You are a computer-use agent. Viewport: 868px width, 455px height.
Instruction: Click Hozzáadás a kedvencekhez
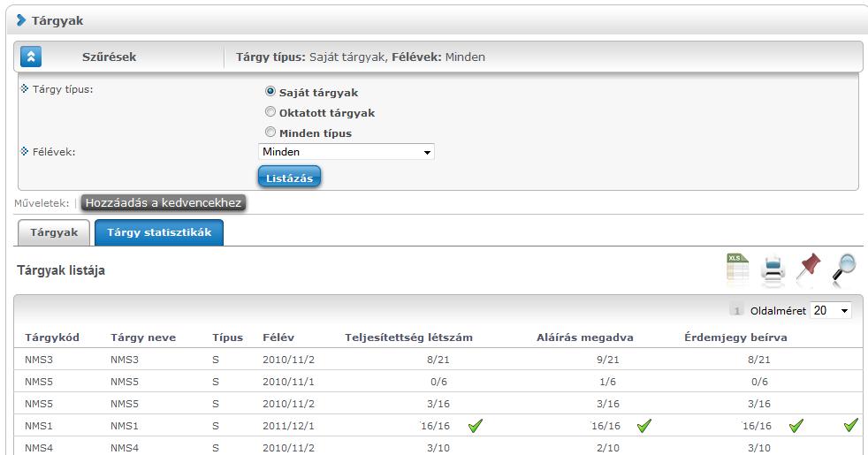pos(164,202)
